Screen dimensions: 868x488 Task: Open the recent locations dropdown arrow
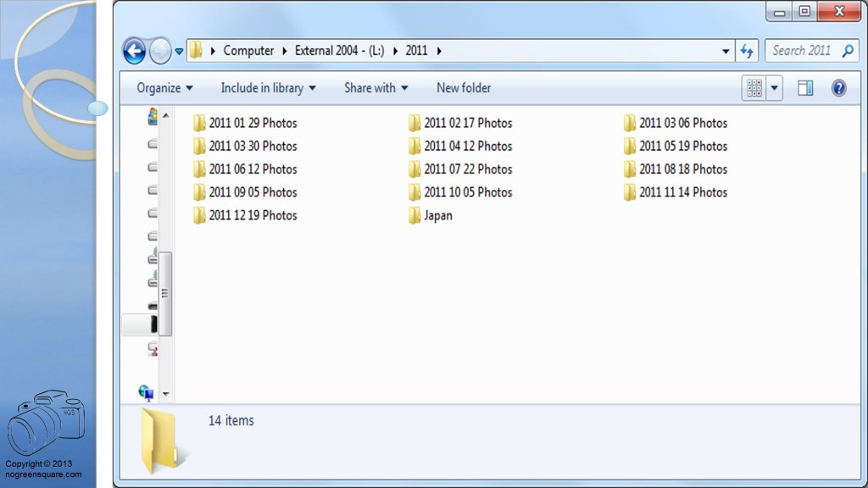[x=179, y=52]
